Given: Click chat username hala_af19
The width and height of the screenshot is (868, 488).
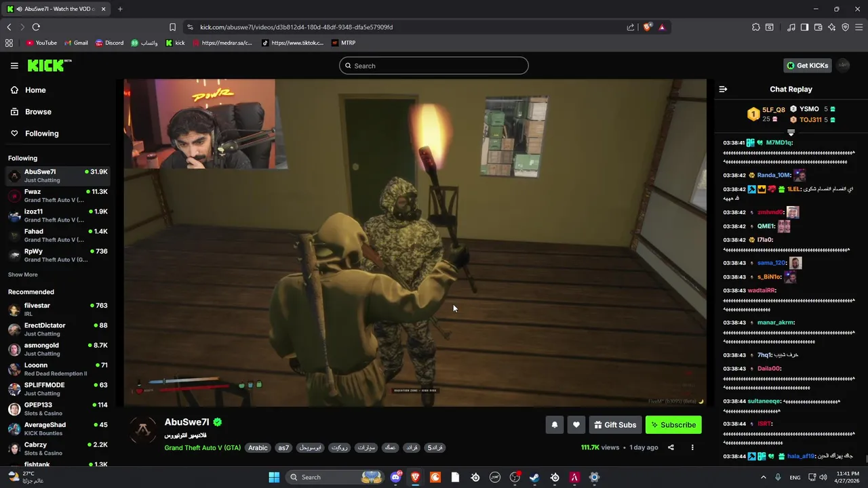Looking at the screenshot, I should pyautogui.click(x=800, y=456).
